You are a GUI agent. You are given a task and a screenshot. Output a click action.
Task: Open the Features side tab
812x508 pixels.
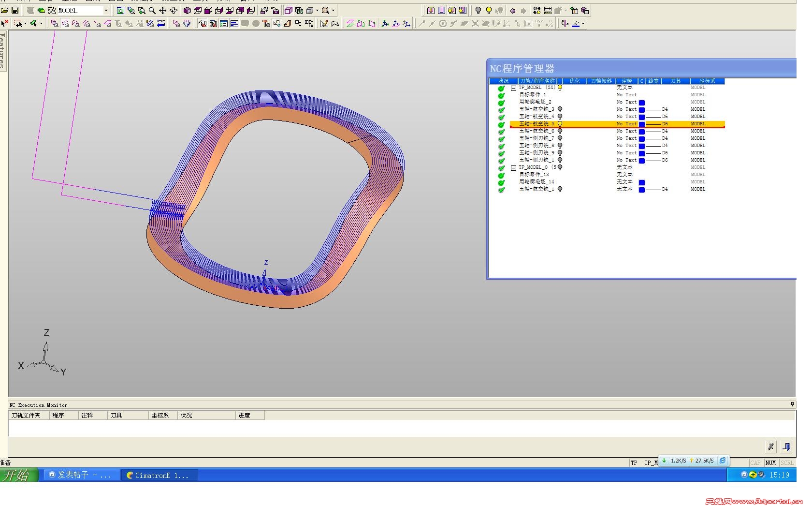(3, 50)
